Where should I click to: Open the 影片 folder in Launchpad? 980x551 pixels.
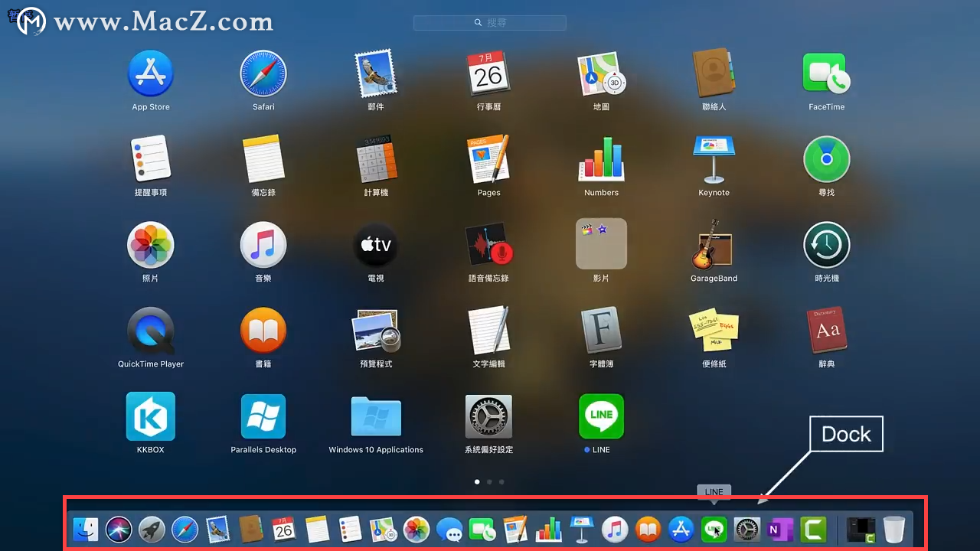point(601,244)
